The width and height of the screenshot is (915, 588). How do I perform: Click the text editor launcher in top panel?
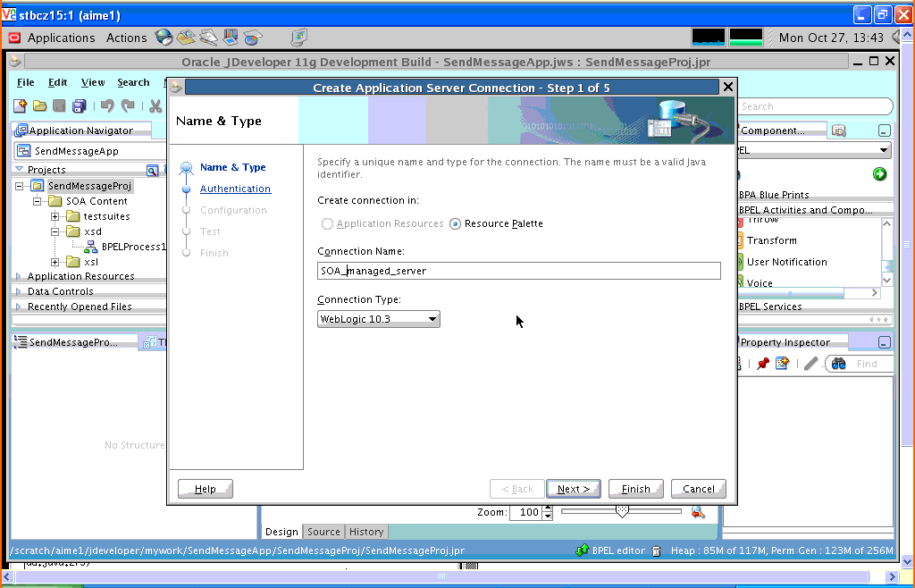click(208, 38)
